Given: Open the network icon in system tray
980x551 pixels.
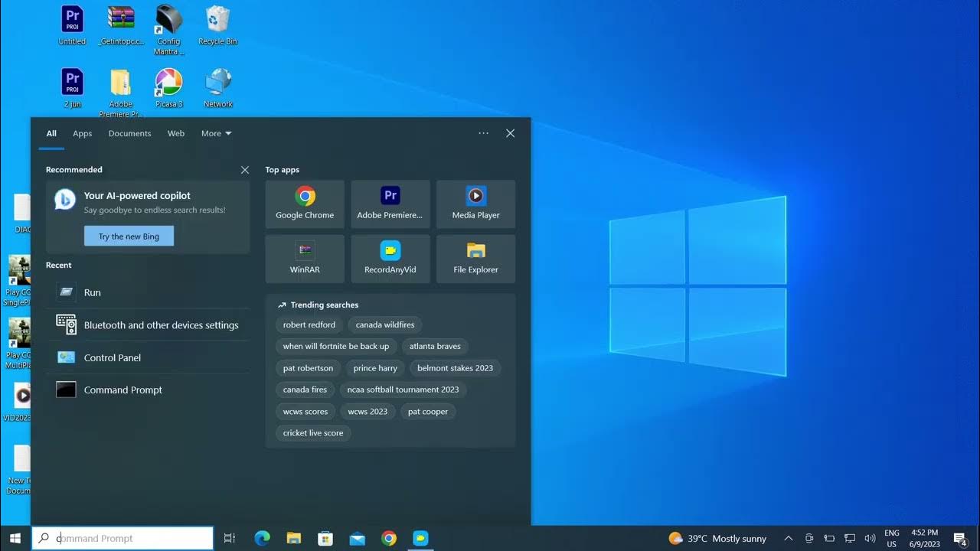Looking at the screenshot, I should point(850,539).
